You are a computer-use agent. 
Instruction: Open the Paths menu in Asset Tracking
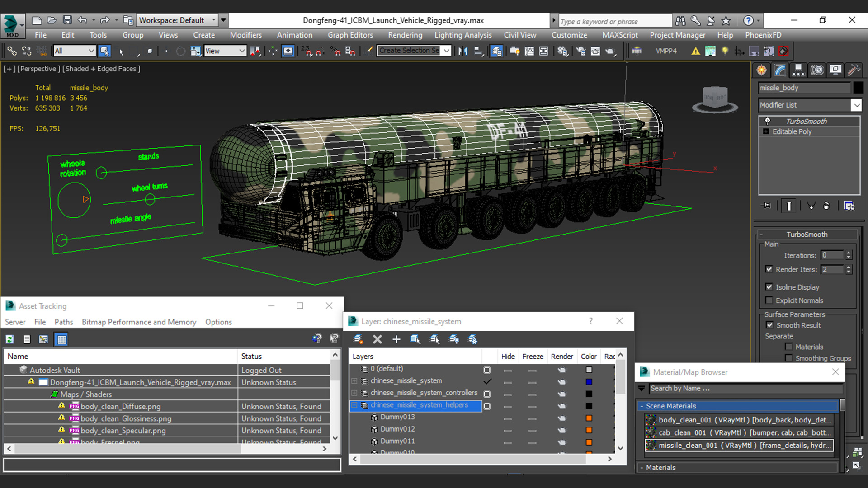[64, 322]
